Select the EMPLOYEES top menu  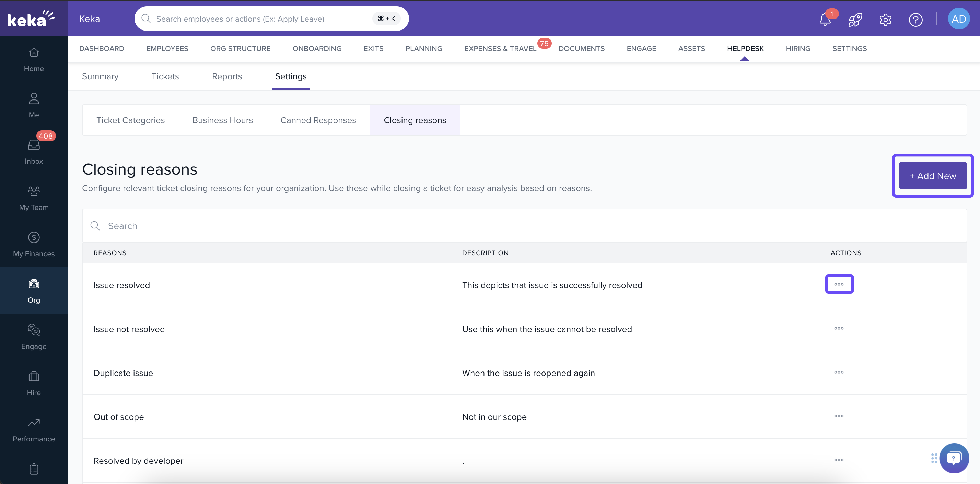[167, 49]
